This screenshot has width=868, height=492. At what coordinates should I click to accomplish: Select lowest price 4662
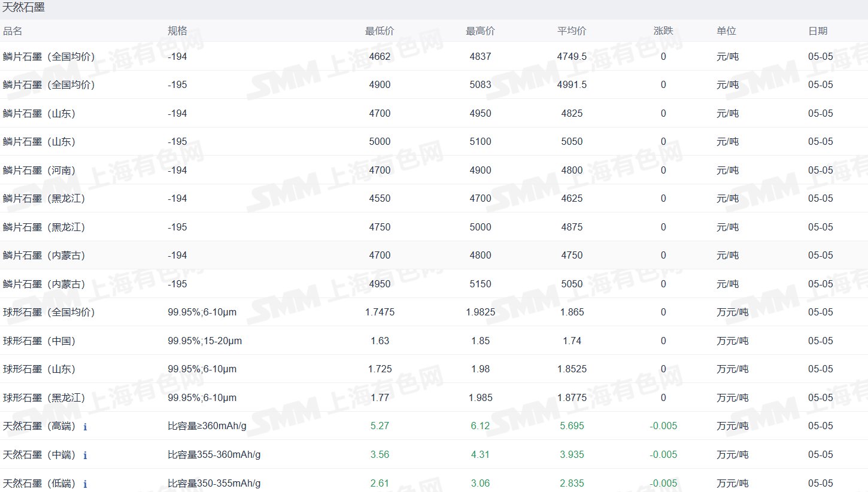[x=380, y=56]
